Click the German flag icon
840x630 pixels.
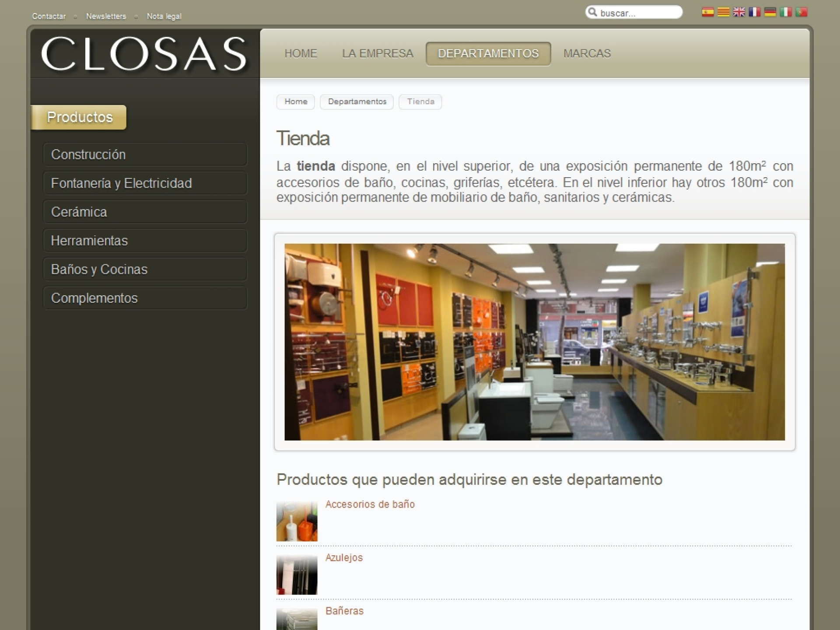click(770, 12)
